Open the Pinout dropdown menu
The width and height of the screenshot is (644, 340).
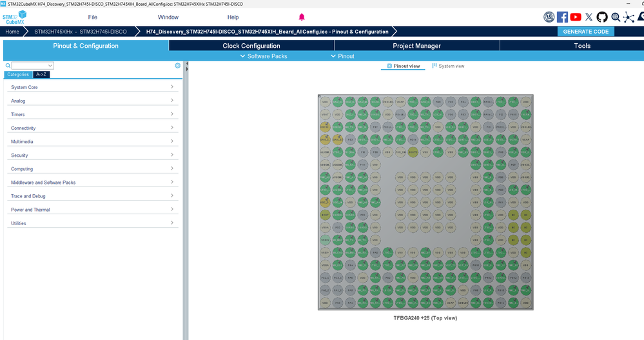point(342,56)
